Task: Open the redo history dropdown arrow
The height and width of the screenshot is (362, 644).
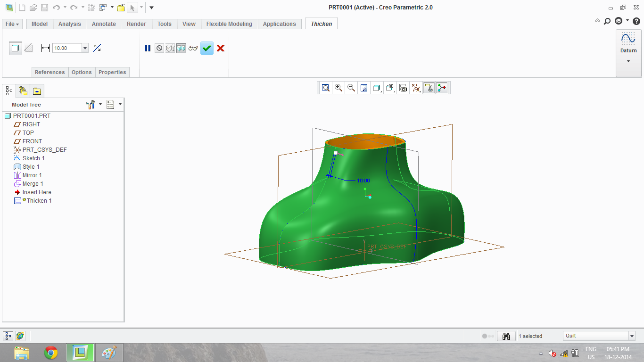Action: click(83, 8)
